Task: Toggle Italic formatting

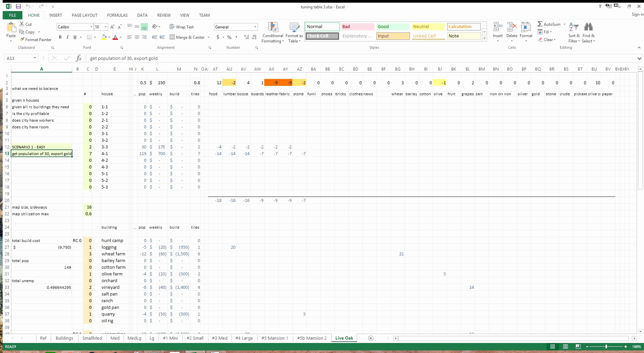Action: click(67, 37)
